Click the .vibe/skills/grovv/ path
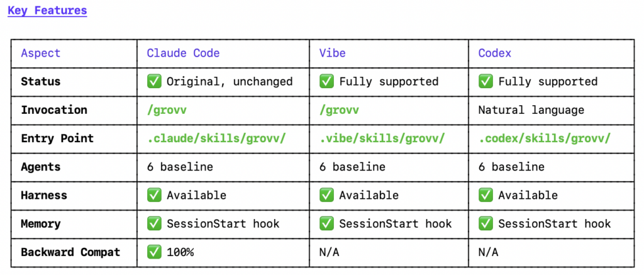 [x=382, y=138]
